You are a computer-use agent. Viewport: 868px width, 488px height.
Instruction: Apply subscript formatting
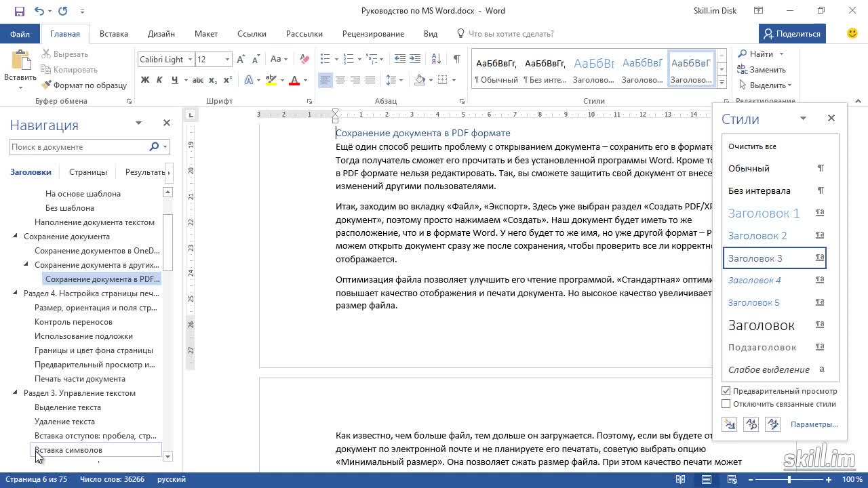(x=213, y=80)
